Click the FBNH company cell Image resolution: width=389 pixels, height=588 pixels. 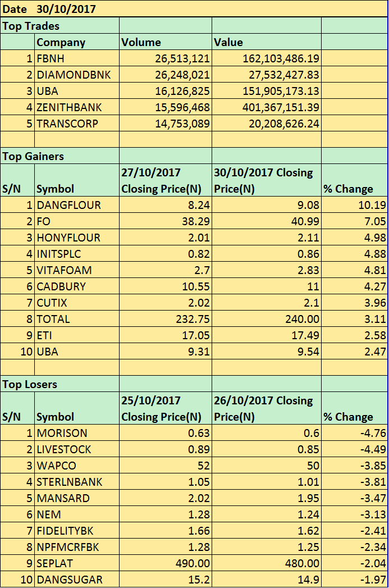77,58
